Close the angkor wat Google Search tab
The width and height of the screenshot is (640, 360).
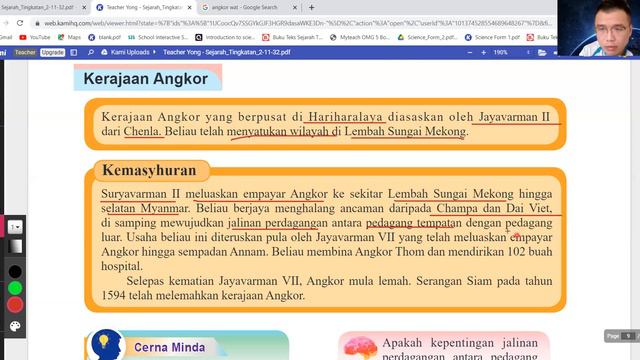point(295,7)
